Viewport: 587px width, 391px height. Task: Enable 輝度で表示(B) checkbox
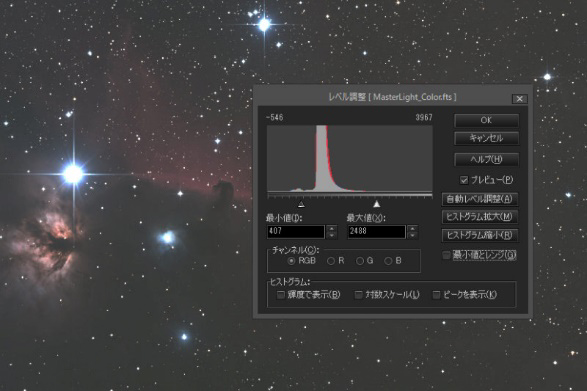(280, 295)
